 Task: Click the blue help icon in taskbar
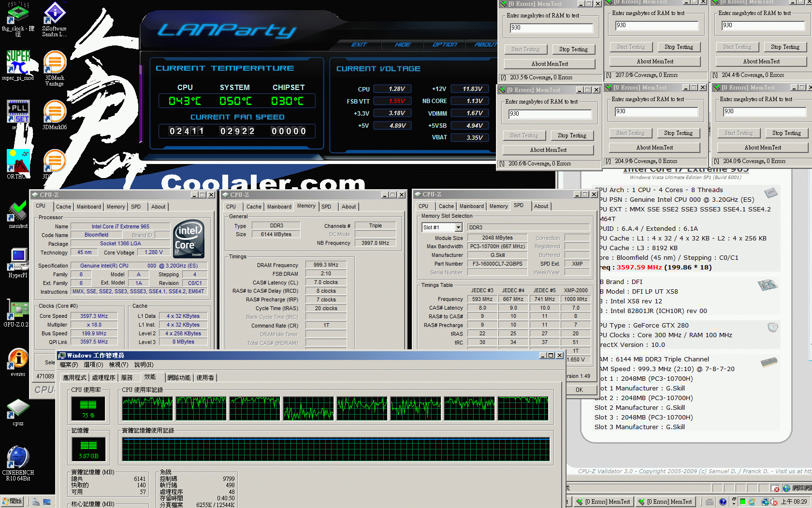coord(723,502)
